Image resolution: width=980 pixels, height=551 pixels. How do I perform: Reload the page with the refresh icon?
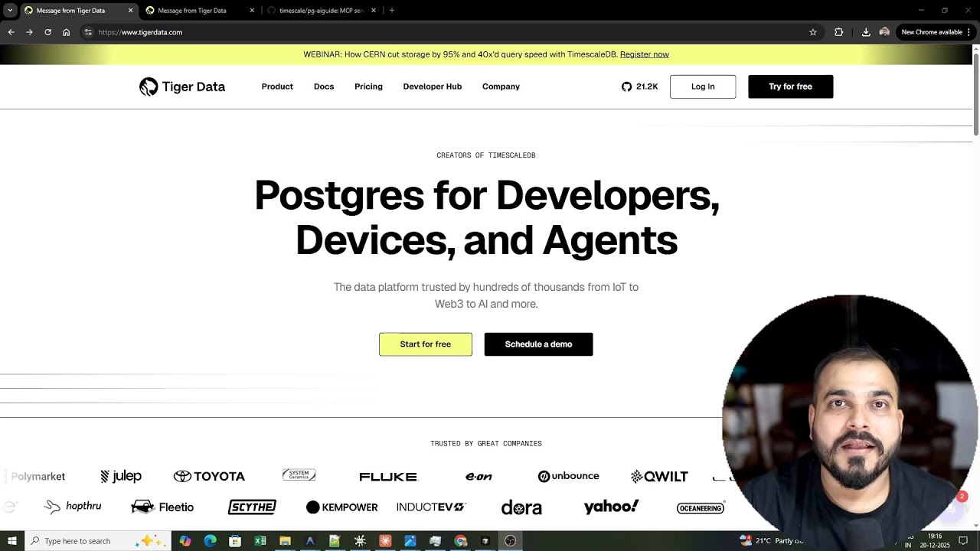[47, 32]
